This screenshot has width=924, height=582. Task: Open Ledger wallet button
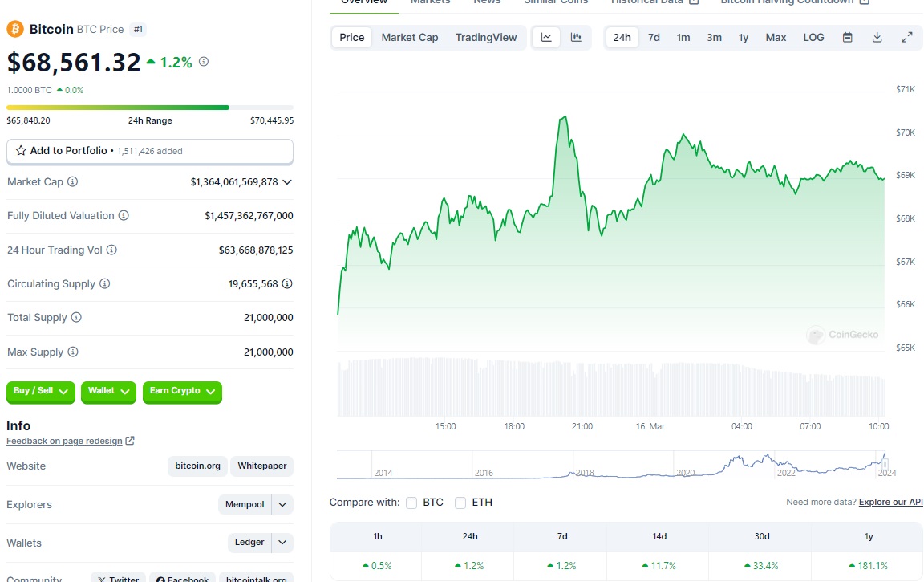[249, 543]
